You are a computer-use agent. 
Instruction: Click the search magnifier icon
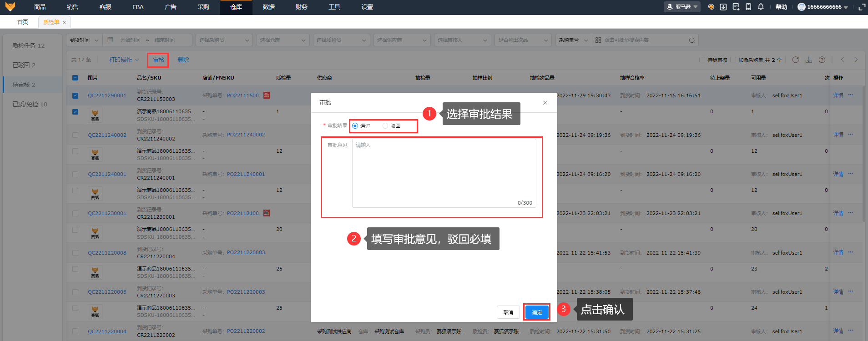click(x=692, y=40)
